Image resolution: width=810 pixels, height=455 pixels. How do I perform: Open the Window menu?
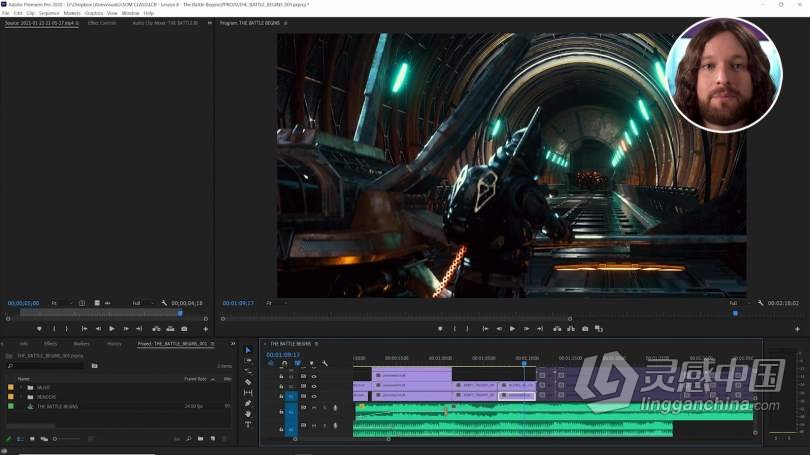(x=130, y=13)
